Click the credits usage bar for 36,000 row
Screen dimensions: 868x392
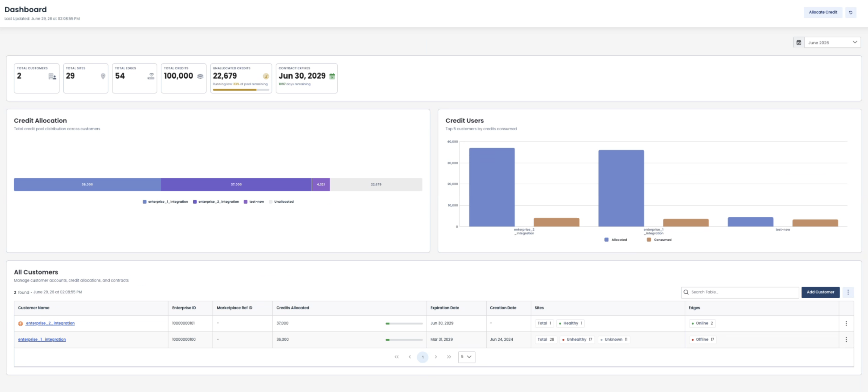[404, 340]
